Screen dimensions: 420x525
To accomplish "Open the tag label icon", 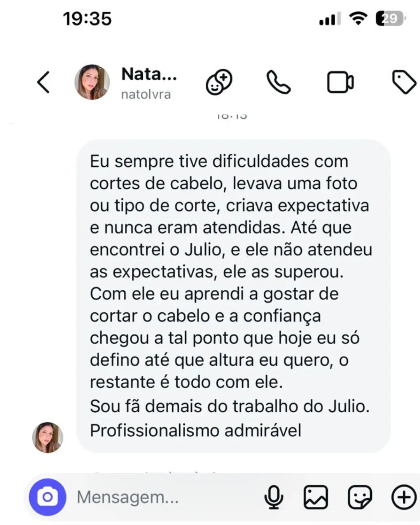I will pos(404,82).
